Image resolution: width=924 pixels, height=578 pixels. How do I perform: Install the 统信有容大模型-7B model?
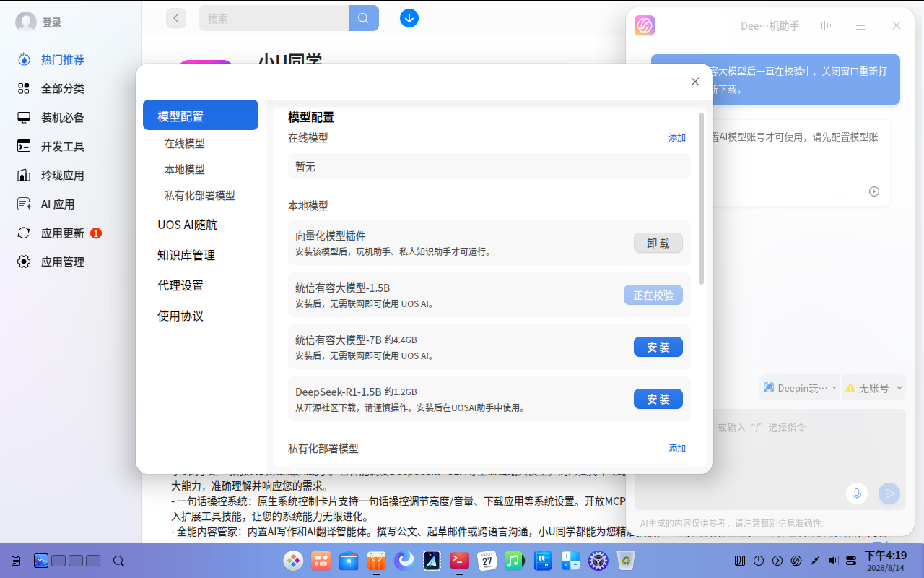pyautogui.click(x=658, y=347)
